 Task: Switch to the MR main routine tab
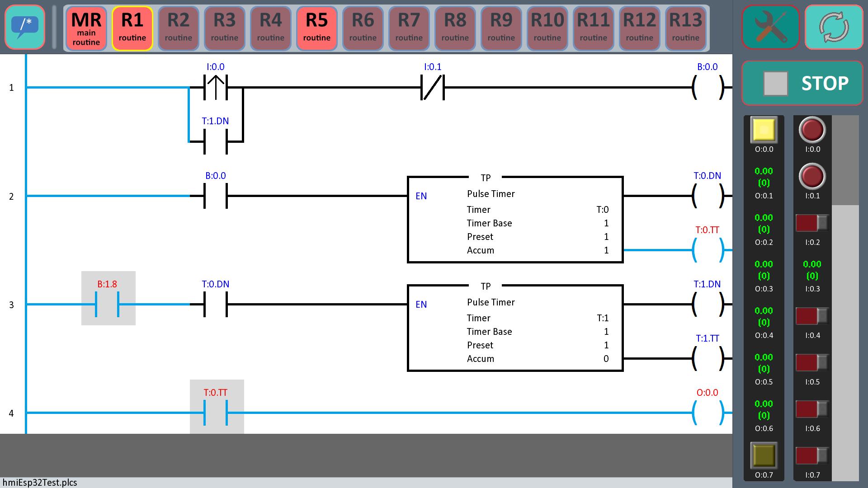[x=86, y=28]
